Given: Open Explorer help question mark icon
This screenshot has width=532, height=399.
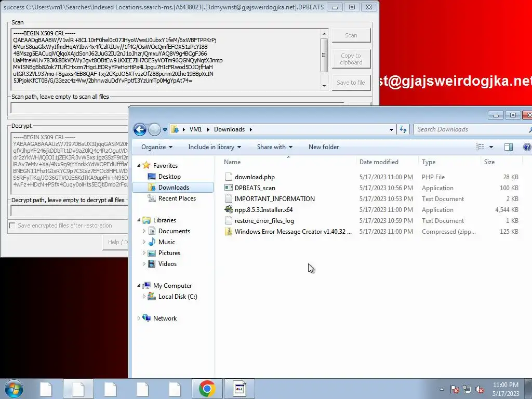Looking at the screenshot, I should click(x=527, y=147).
